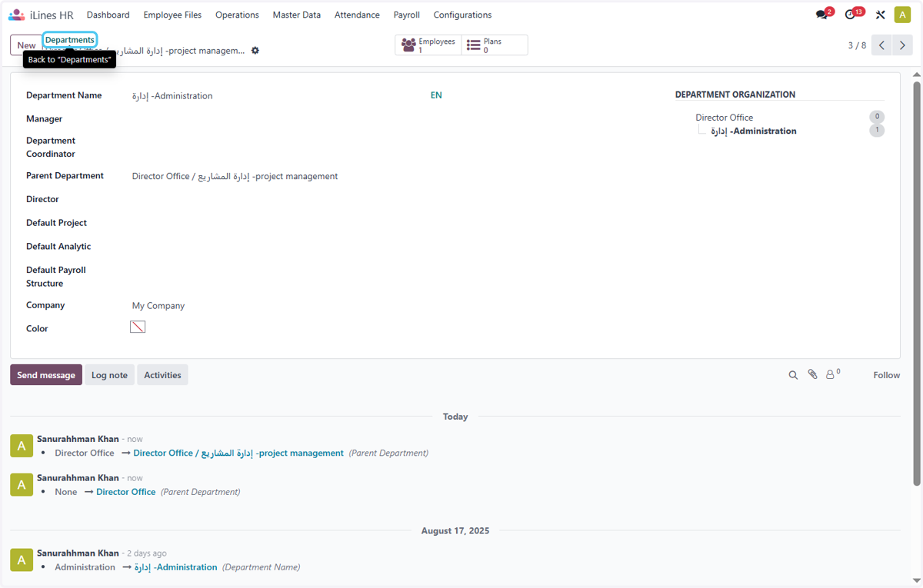
Task: Go back to Departments breadcrumb
Action: (69, 40)
